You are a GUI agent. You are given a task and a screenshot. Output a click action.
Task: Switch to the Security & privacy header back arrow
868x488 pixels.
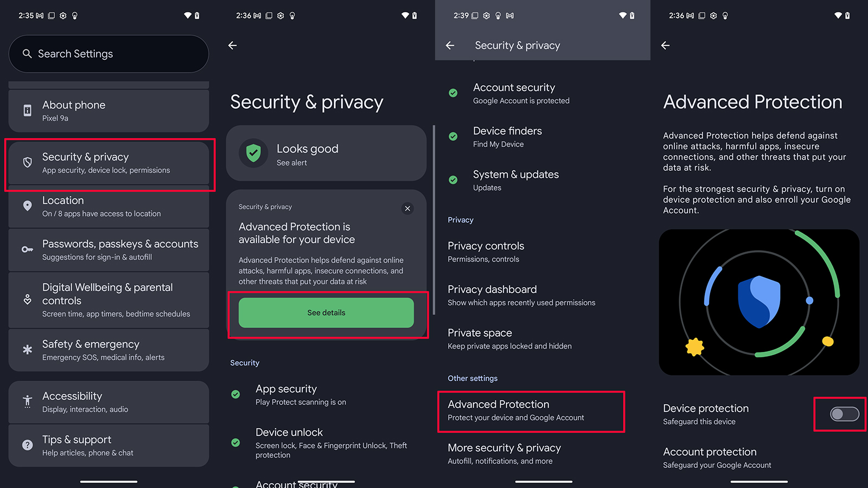pyautogui.click(x=450, y=46)
